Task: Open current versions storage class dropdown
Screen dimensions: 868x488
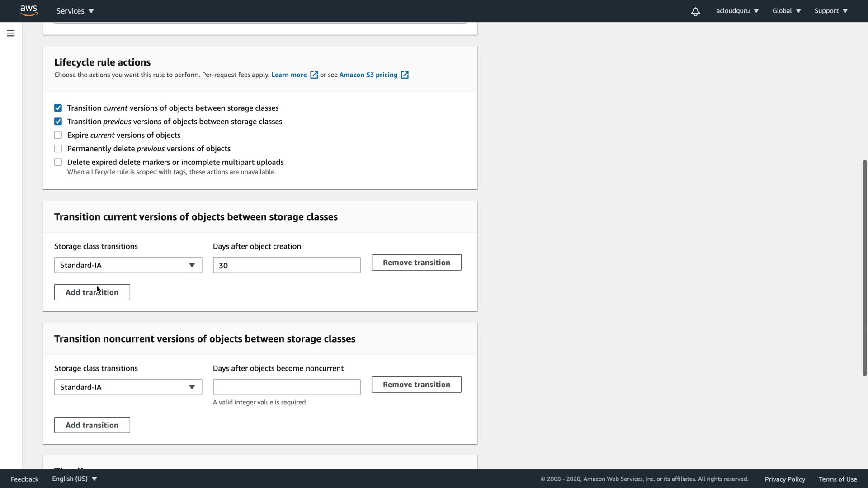Action: click(128, 265)
